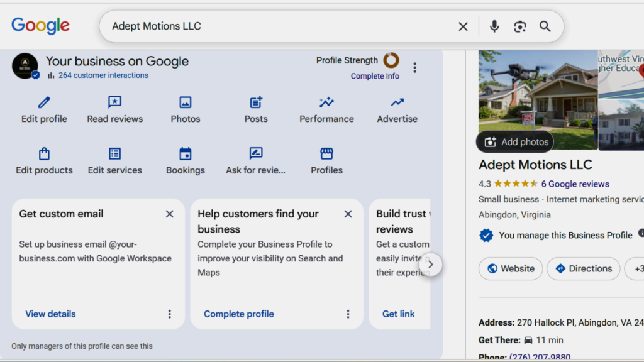This screenshot has height=362, width=644.
Task: Click Profile Strength ring indicator
Action: [x=391, y=60]
